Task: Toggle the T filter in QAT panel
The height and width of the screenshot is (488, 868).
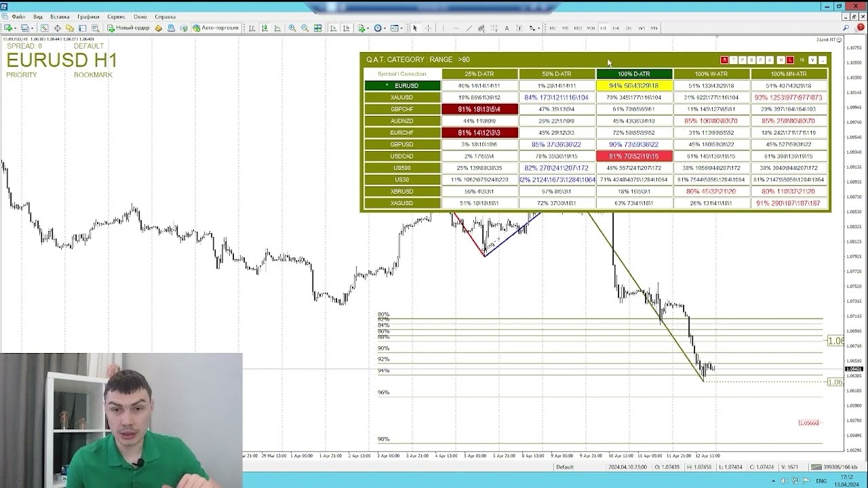Action: tap(733, 60)
